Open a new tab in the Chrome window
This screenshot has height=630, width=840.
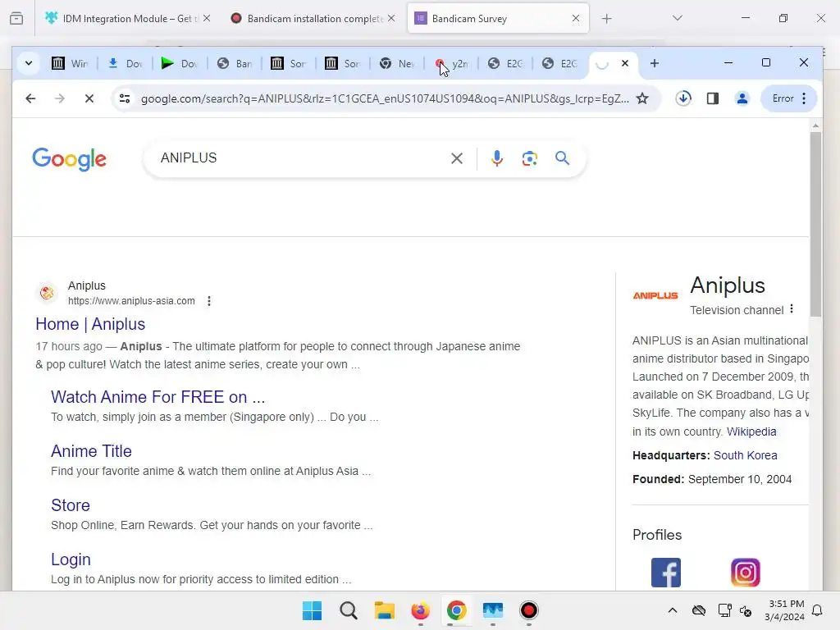click(x=654, y=63)
